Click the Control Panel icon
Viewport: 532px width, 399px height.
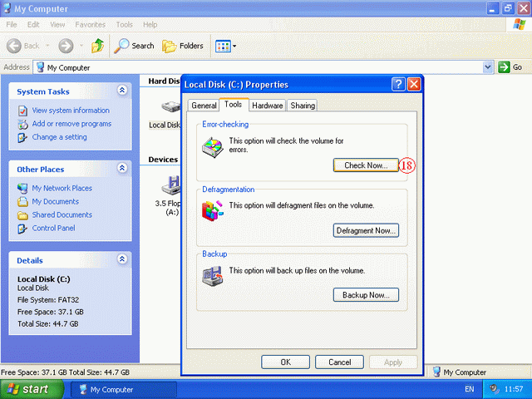coord(22,229)
